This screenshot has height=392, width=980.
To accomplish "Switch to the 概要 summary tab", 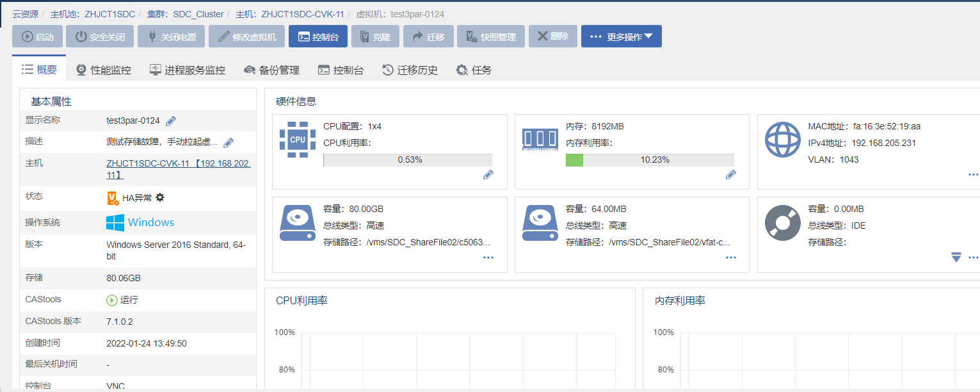I will (x=39, y=69).
